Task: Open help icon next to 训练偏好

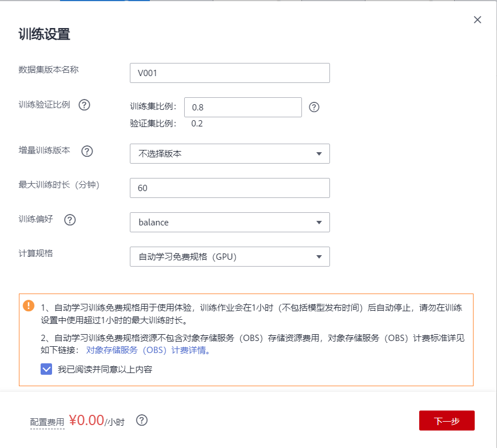Action: 70,219
